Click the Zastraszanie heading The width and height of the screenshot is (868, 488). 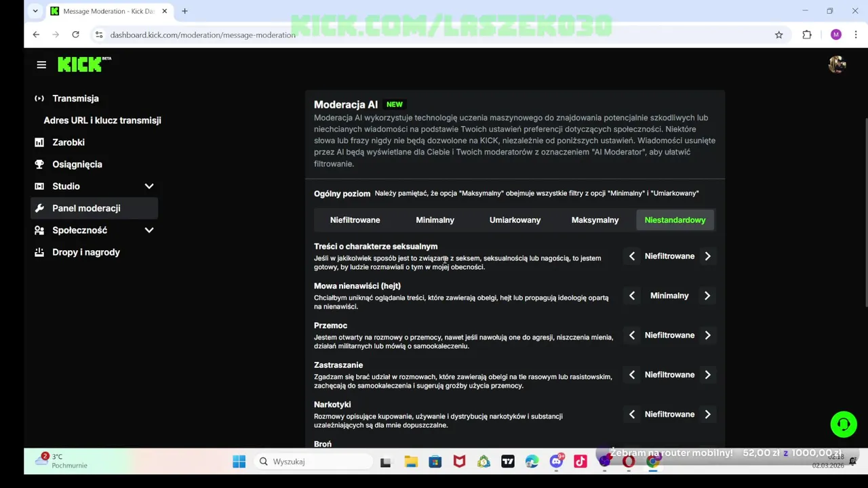pos(338,365)
